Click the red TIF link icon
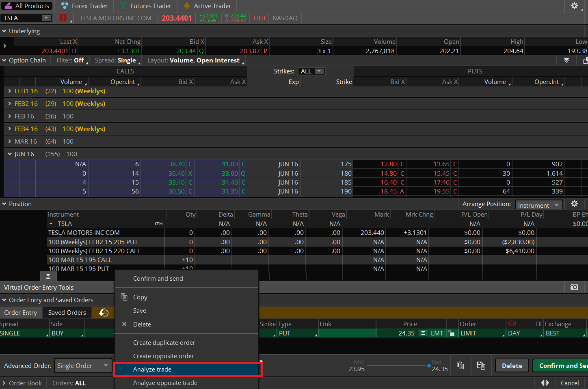The image size is (588, 389). [x=512, y=324]
